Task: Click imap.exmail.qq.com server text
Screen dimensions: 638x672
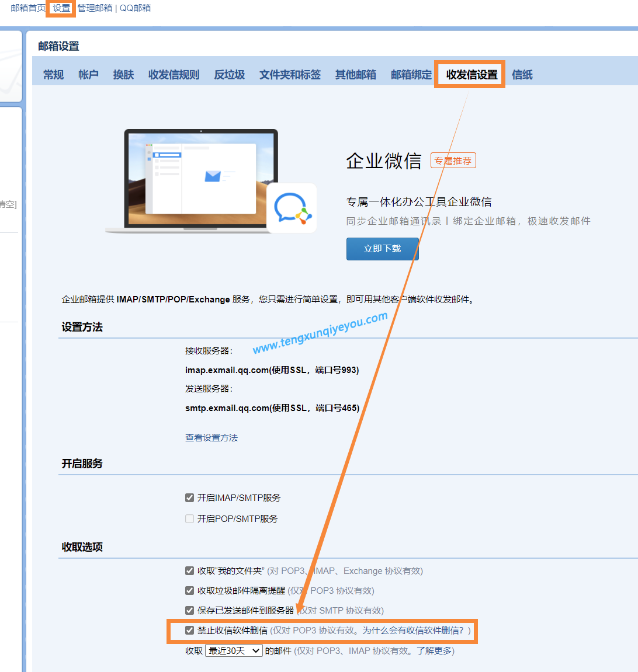Action: [272, 370]
